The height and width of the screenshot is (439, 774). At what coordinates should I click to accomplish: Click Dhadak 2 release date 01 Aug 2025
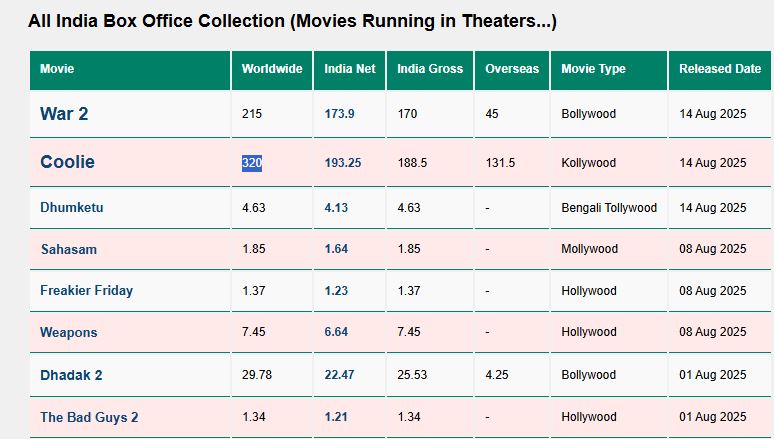tap(712, 375)
